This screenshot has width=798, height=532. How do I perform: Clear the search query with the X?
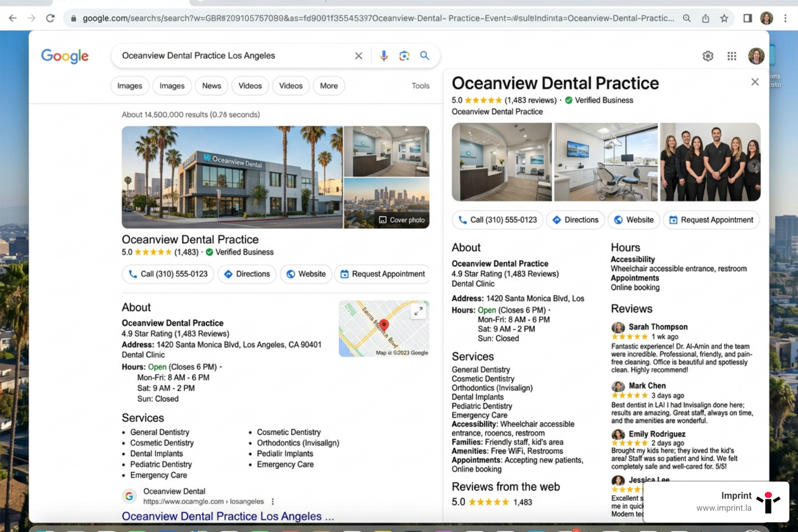[358, 56]
